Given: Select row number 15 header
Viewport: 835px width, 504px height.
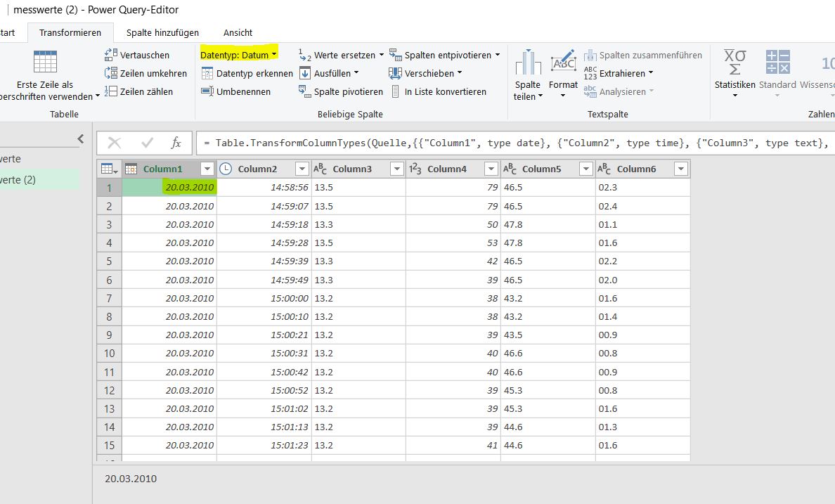Looking at the screenshot, I should tap(109, 446).
